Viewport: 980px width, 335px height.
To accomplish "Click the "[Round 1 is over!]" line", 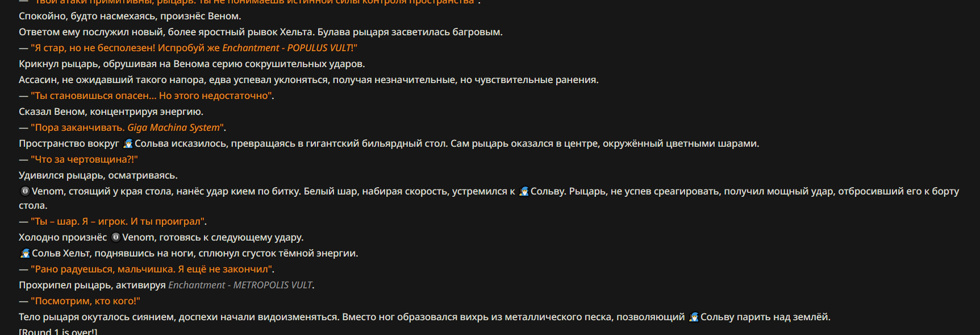I will tap(58, 332).
